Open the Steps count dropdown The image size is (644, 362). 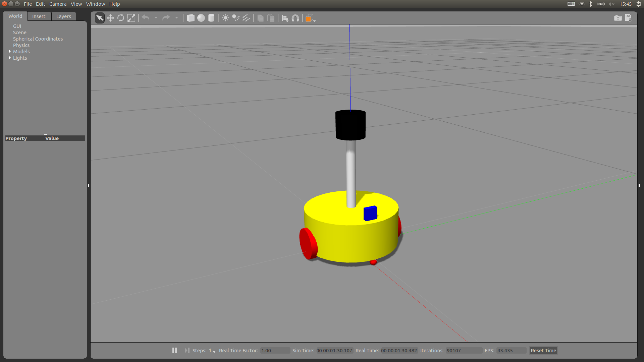pyautogui.click(x=214, y=351)
